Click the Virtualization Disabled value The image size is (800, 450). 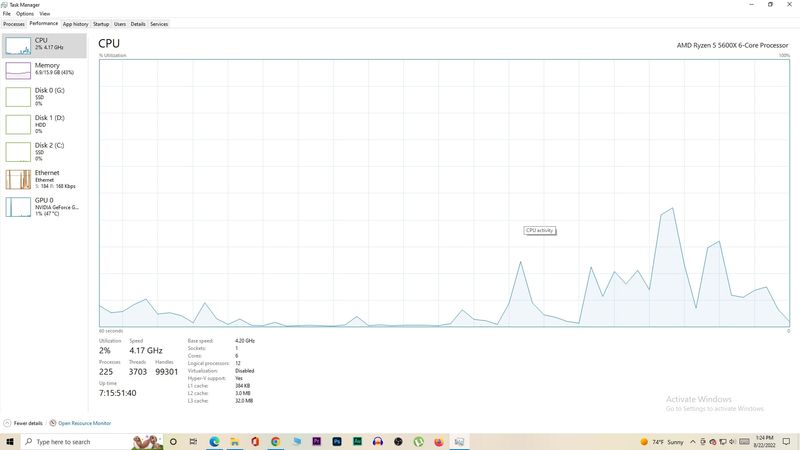tap(244, 371)
